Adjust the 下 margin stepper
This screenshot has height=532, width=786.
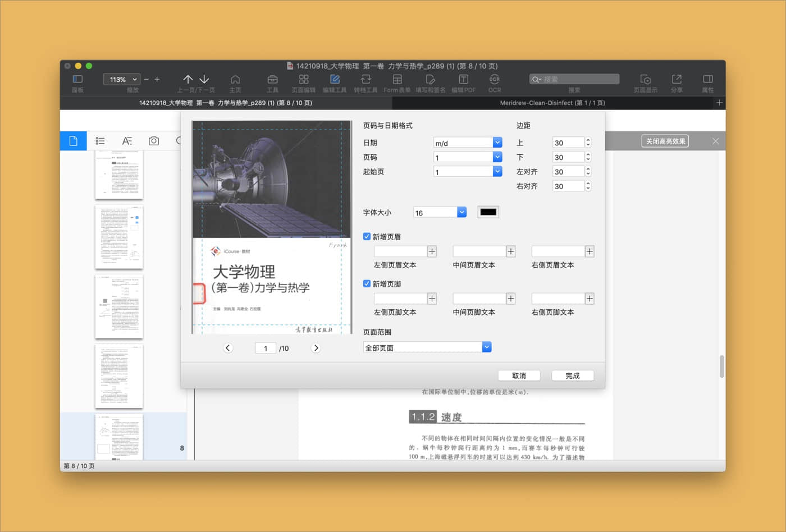click(588, 157)
